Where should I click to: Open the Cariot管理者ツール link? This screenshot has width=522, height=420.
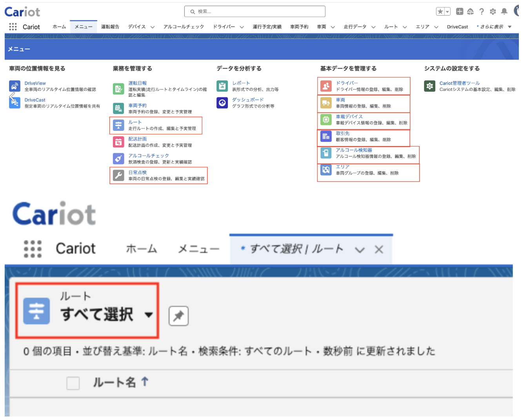pyautogui.click(x=460, y=83)
